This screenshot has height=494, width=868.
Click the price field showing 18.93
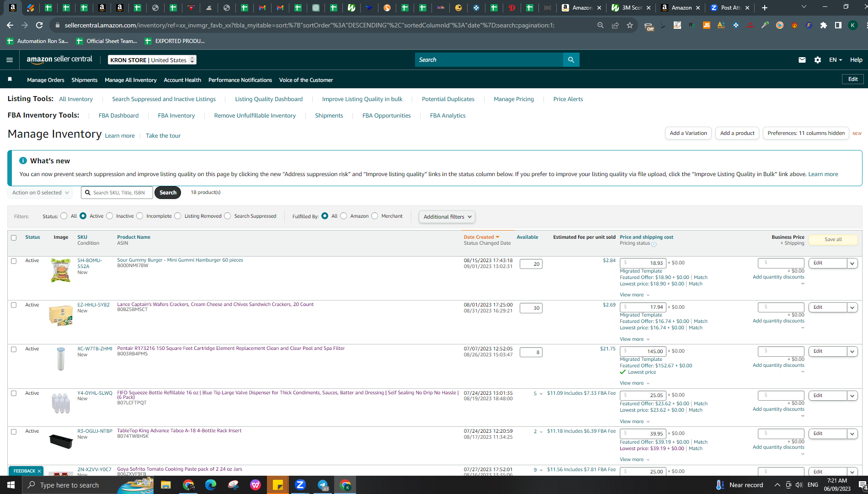coord(643,263)
